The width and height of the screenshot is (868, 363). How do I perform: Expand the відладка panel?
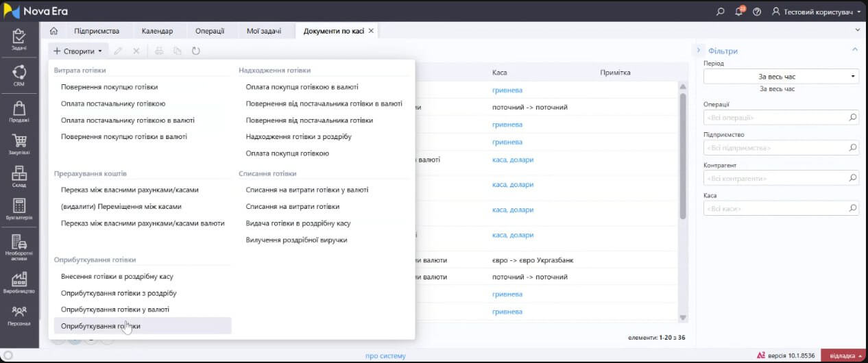[x=844, y=355]
